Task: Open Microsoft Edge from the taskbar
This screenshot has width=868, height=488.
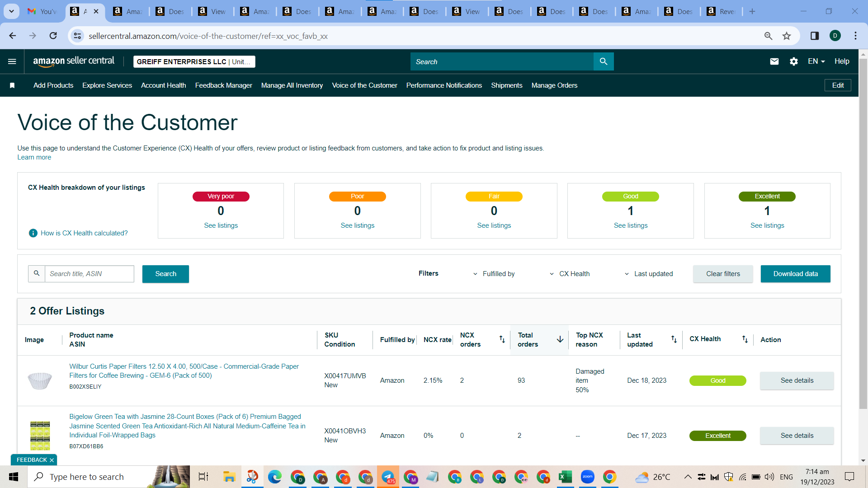Action: [x=274, y=477]
